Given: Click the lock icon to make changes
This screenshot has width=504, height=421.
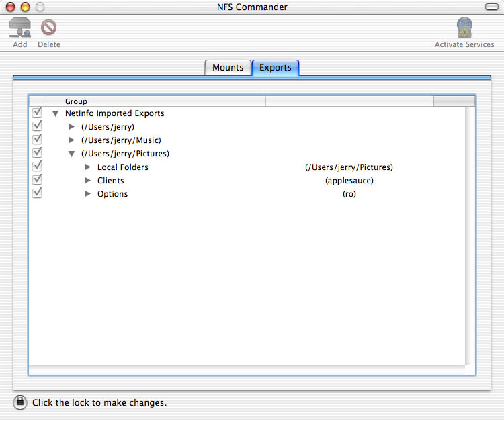Looking at the screenshot, I should click(x=20, y=402).
